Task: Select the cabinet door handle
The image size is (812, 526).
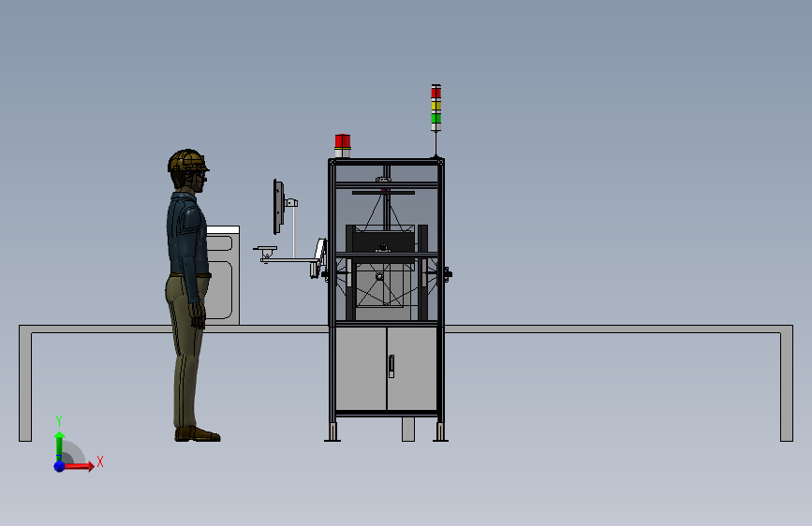Action: (x=391, y=366)
